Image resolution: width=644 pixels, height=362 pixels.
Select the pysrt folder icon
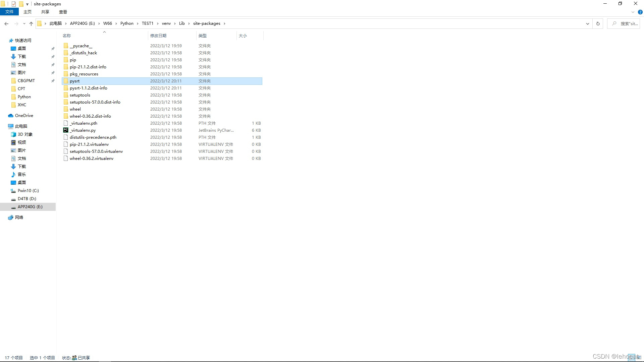tap(66, 81)
